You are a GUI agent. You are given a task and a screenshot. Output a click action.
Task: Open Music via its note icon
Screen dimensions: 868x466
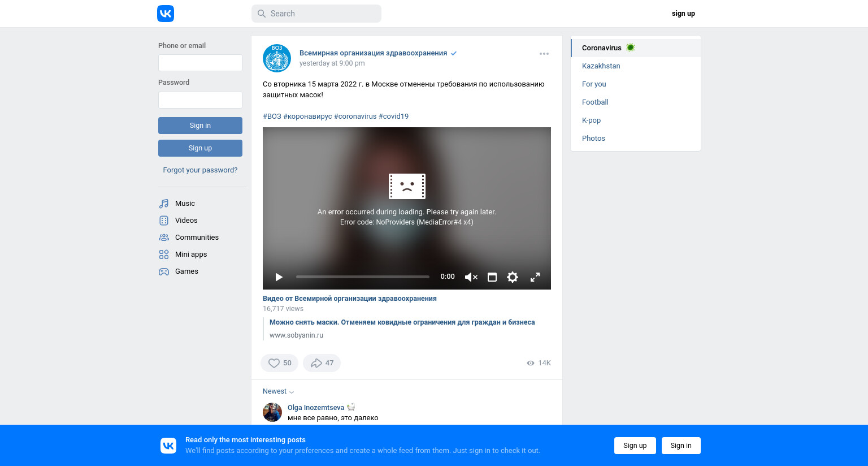pyautogui.click(x=164, y=204)
